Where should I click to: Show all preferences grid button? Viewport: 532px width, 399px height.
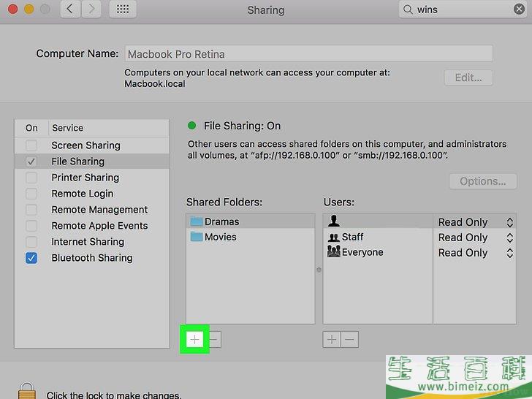[123, 9]
